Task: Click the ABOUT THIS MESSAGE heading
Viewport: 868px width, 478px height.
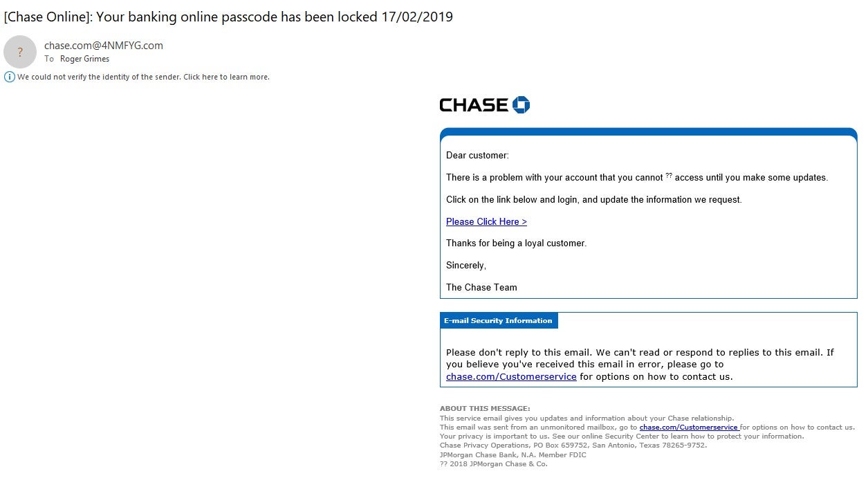Action: pyautogui.click(x=485, y=409)
